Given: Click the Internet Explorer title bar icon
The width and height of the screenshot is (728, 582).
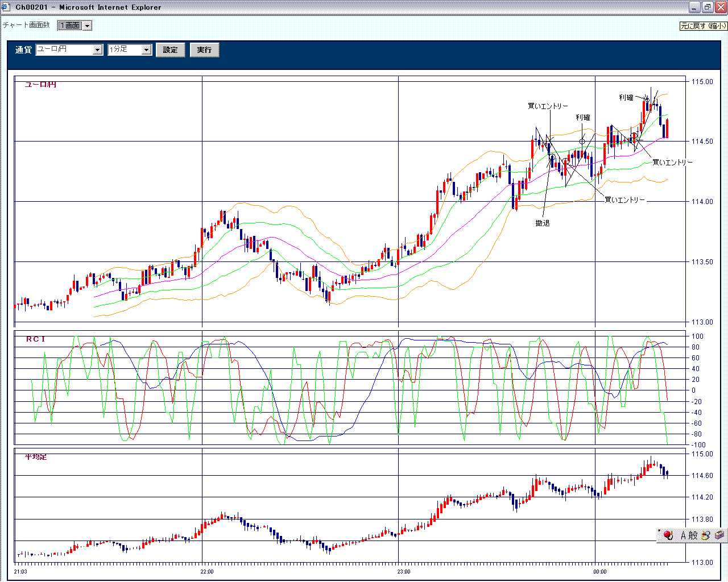Looking at the screenshot, I should click(6, 7).
